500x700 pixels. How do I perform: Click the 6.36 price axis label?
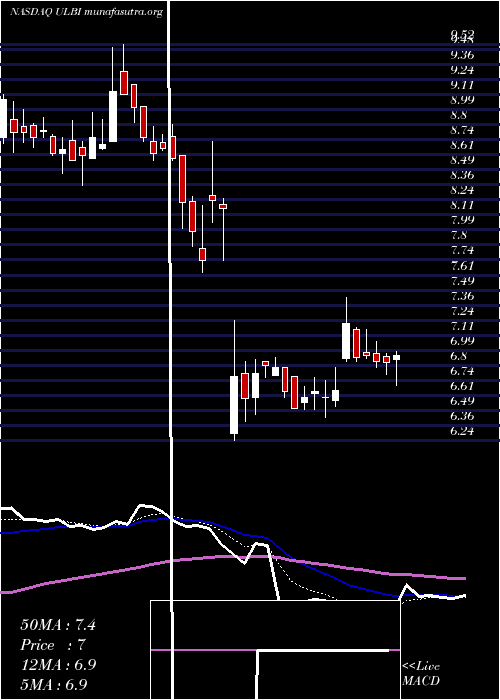(x=462, y=416)
